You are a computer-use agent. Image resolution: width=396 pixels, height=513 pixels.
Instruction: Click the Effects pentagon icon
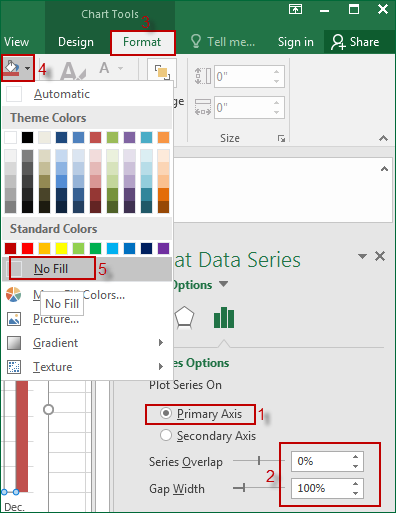[x=184, y=317]
